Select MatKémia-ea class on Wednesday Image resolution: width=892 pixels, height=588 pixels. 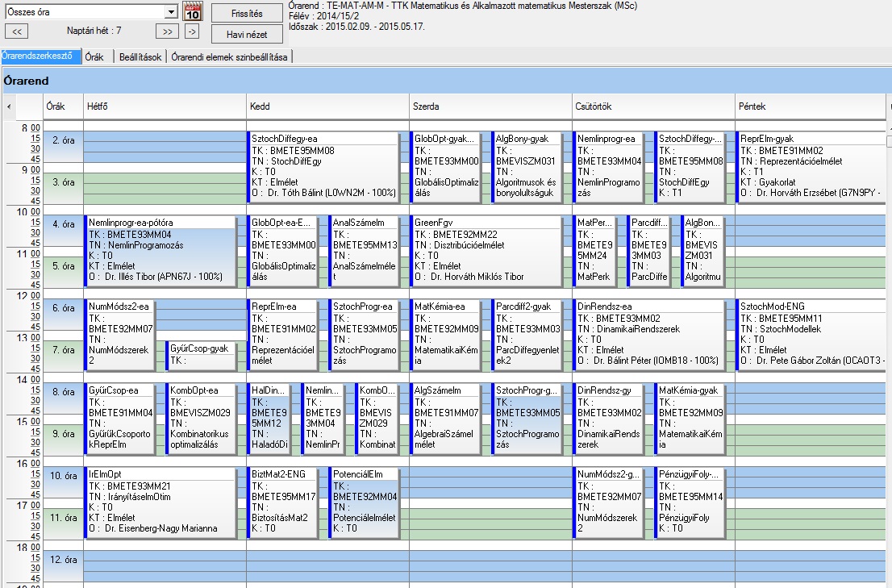pyautogui.click(x=447, y=336)
